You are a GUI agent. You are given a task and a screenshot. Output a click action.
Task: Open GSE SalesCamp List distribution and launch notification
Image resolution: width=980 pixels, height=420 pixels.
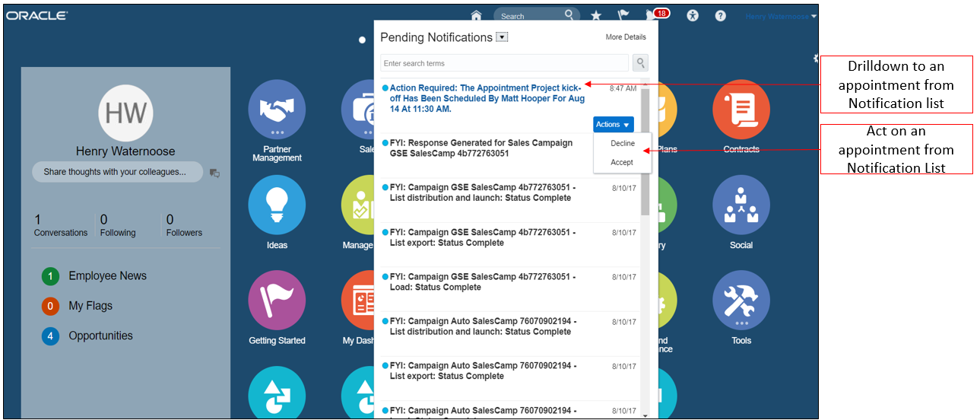pyautogui.click(x=483, y=192)
